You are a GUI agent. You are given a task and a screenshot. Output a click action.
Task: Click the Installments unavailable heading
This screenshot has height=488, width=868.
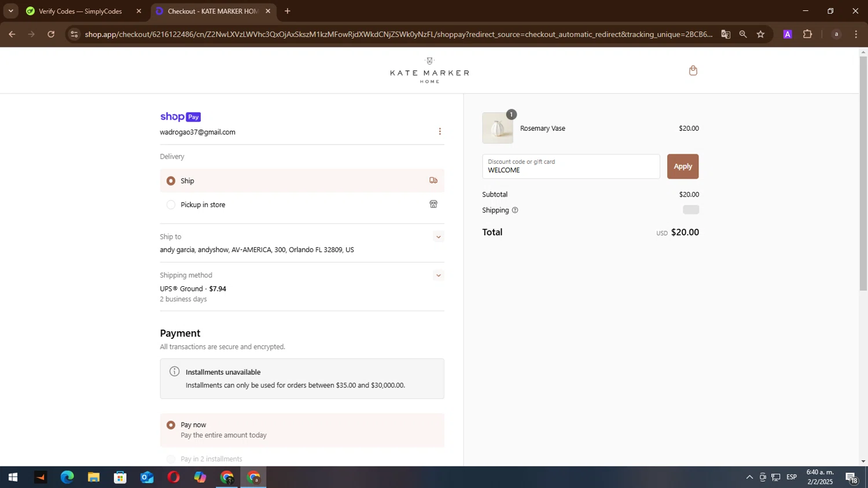point(223,372)
